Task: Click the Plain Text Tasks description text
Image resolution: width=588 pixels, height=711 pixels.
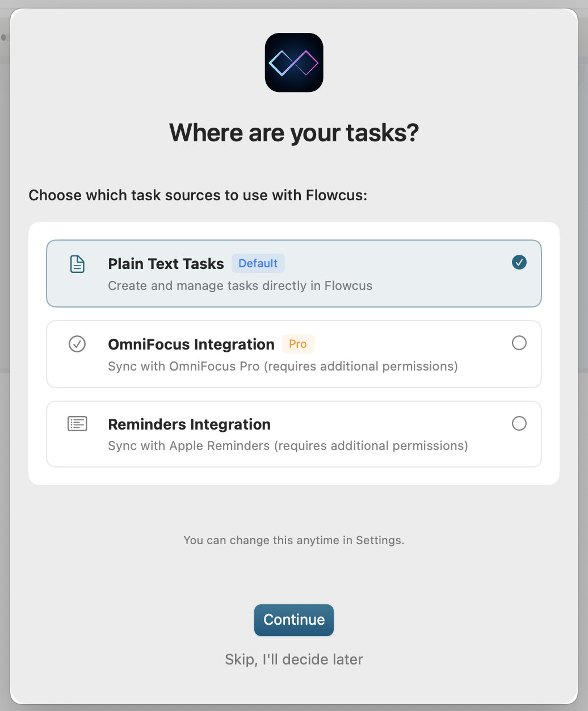Action: pyautogui.click(x=240, y=285)
